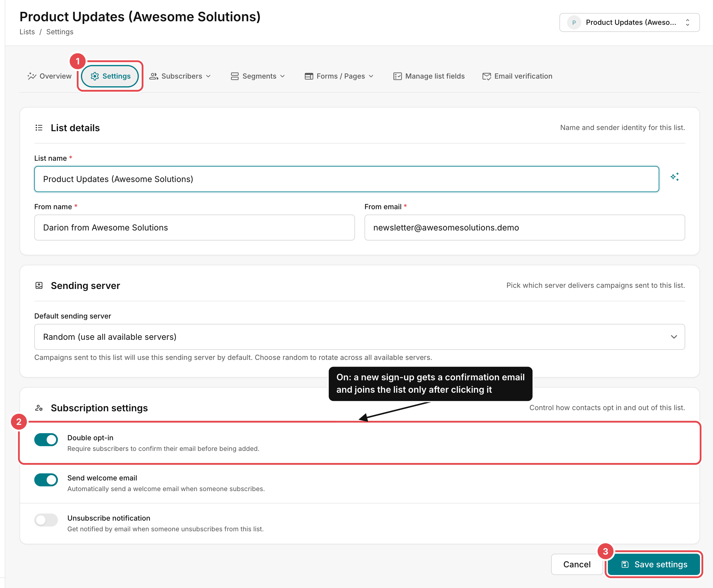Viewport: 713px width, 588px height.
Task: Click the Segments stacked rows icon
Action: click(x=235, y=76)
